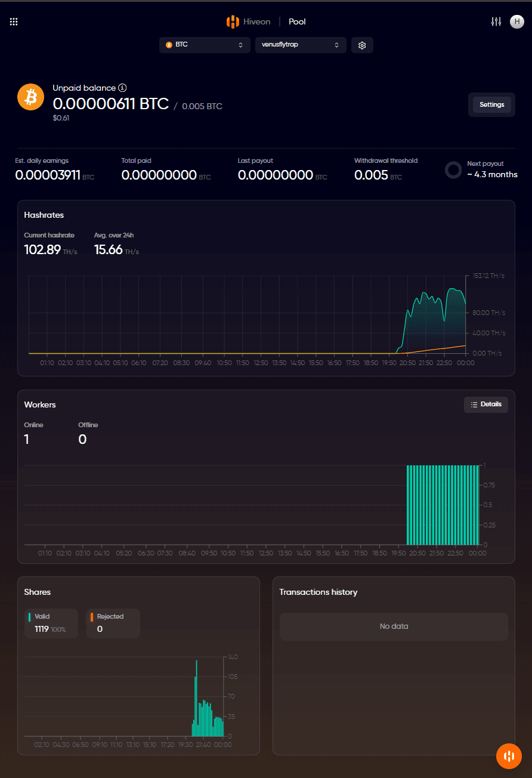Click the H account avatar
Image resolution: width=532 pixels, height=778 pixels.
pyautogui.click(x=516, y=21)
